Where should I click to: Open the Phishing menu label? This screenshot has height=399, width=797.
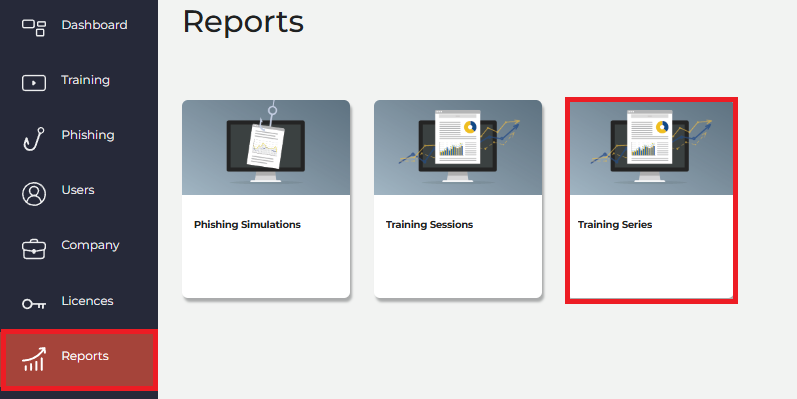coord(88,135)
